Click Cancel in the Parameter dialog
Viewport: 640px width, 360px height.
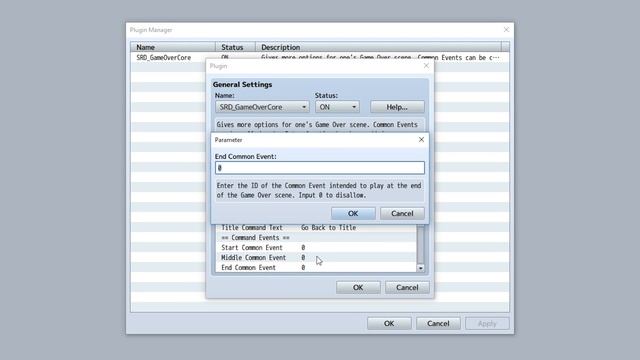pos(402,213)
